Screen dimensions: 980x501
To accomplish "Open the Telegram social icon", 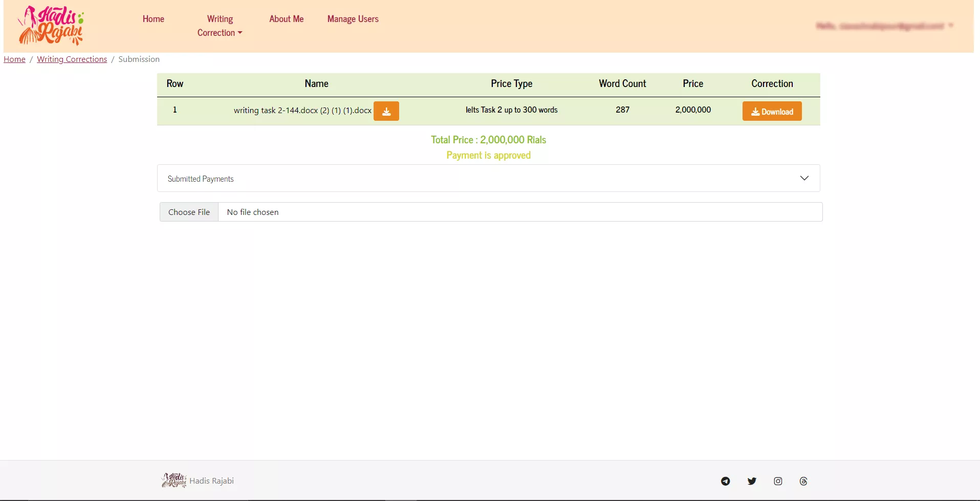I will coord(725,481).
